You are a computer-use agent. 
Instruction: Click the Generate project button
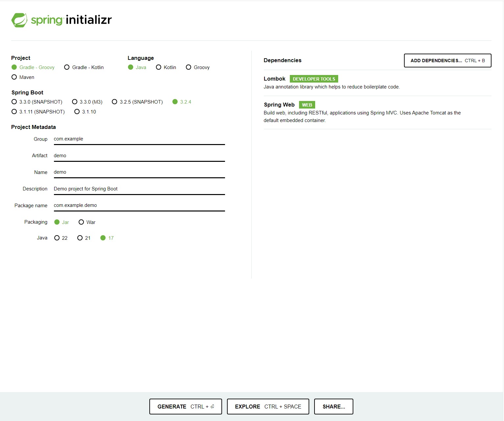(x=186, y=407)
